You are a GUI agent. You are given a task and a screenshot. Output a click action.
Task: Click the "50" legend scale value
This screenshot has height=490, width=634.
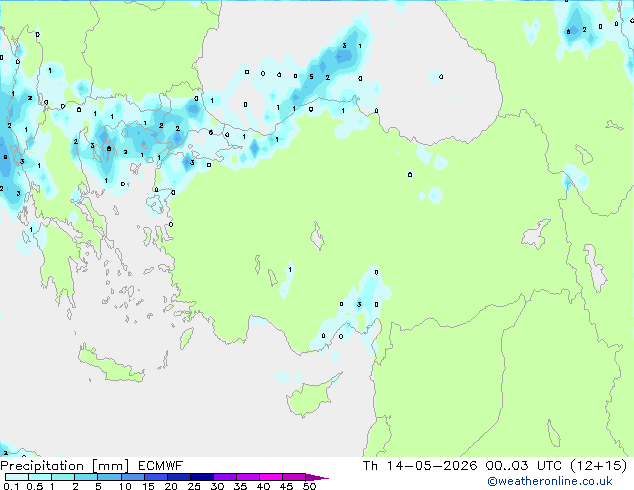click(309, 486)
